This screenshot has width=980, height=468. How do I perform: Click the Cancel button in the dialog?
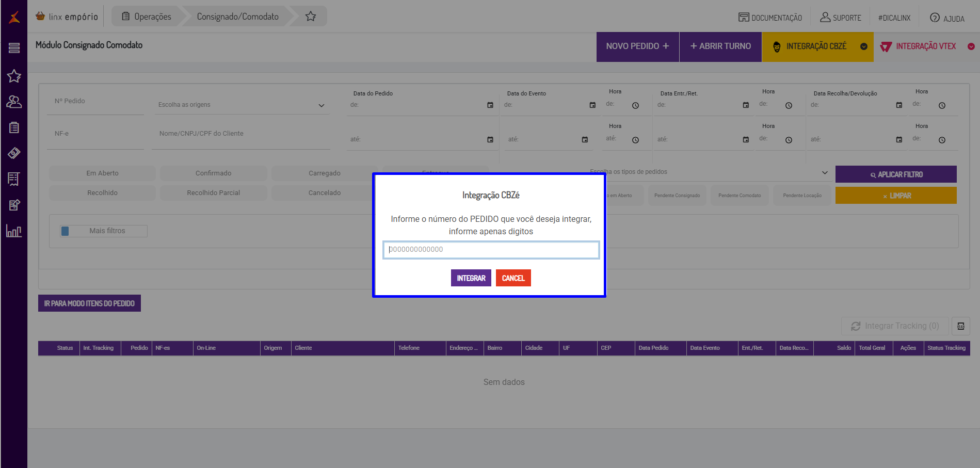pos(513,278)
